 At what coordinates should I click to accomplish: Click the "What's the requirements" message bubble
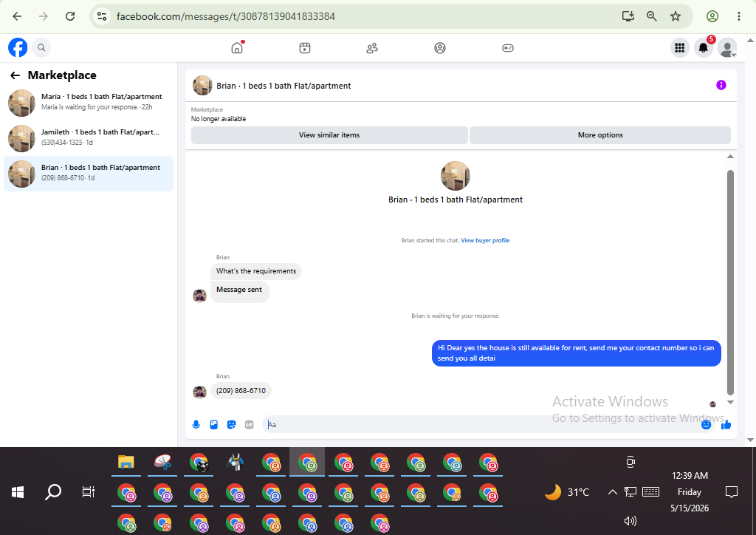[256, 271]
